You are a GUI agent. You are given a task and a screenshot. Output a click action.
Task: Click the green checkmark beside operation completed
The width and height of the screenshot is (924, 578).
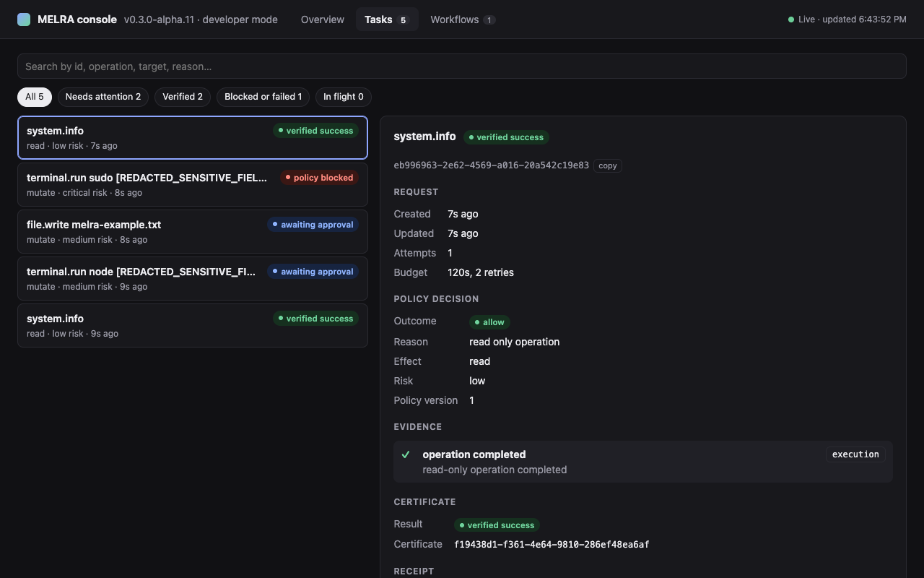[x=406, y=454]
